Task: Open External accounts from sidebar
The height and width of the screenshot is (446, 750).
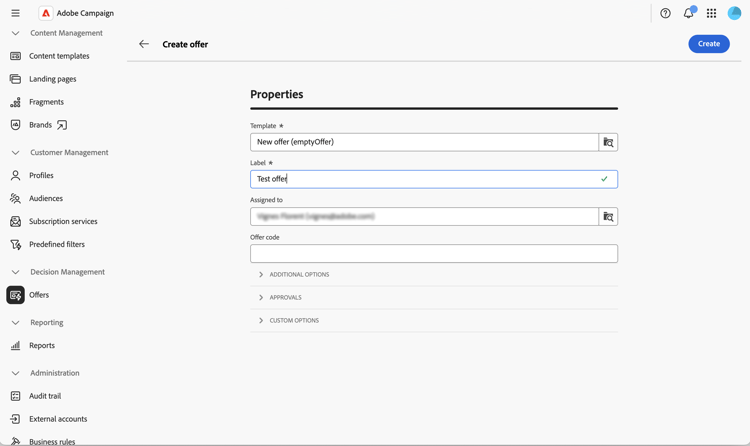Action: (58, 419)
